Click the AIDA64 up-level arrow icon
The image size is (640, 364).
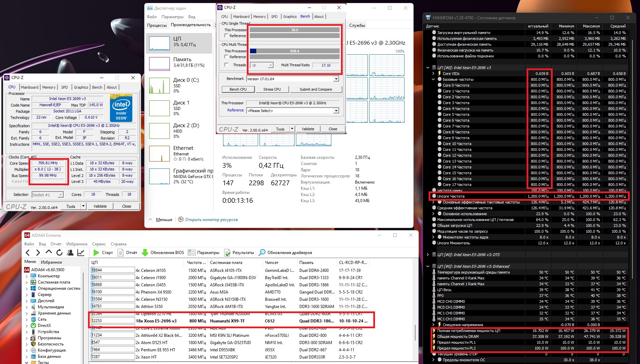pyautogui.click(x=49, y=252)
